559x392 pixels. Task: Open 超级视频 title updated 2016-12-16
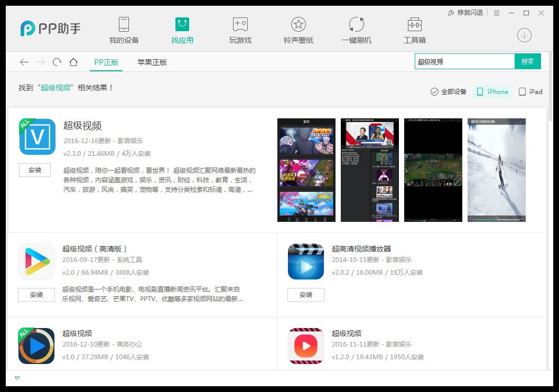pyautogui.click(x=82, y=125)
